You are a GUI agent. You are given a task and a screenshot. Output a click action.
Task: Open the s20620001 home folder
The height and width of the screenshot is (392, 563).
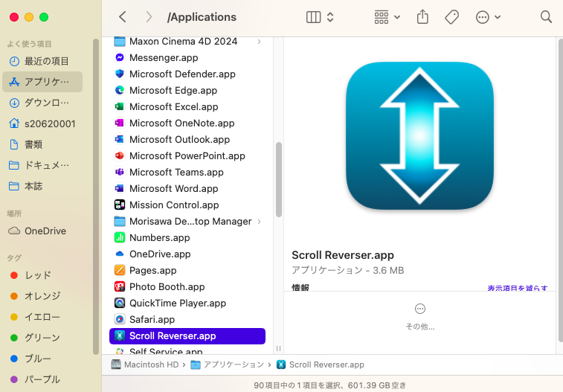tap(42, 123)
